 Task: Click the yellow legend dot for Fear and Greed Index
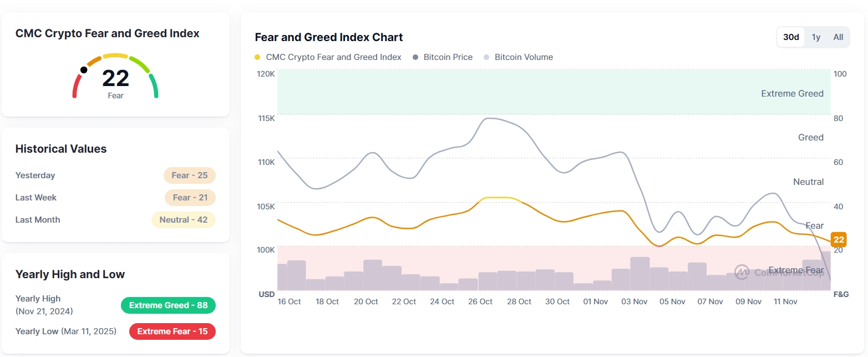[x=257, y=57]
